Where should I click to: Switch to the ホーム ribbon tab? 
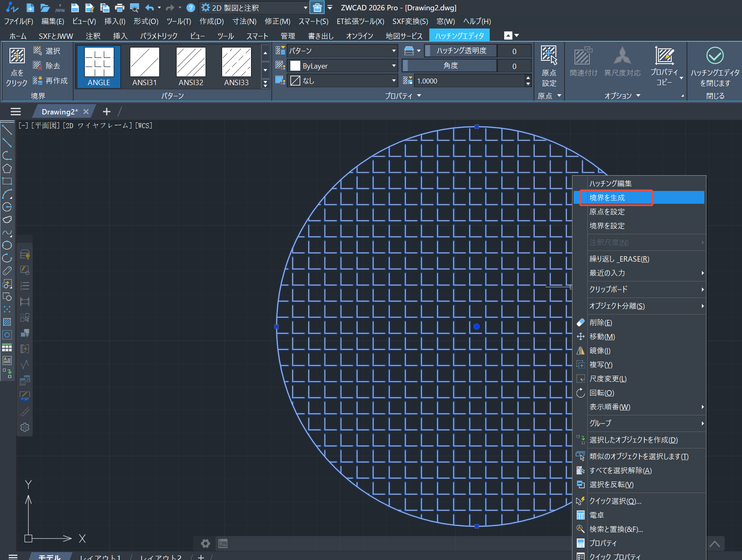18,36
